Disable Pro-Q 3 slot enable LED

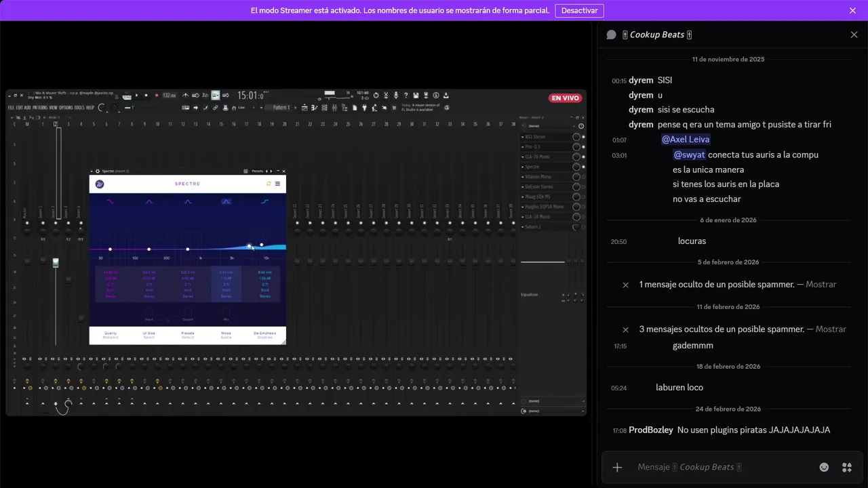click(583, 147)
